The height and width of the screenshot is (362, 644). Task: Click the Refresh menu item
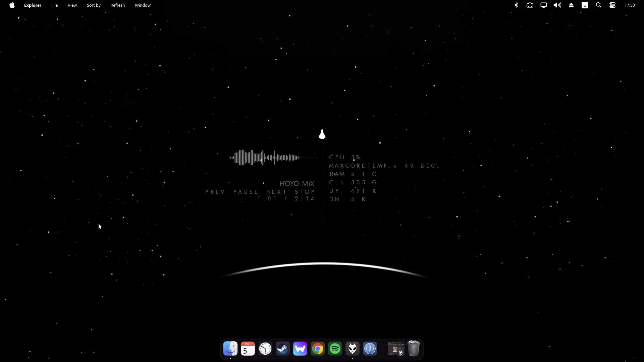coord(117,5)
